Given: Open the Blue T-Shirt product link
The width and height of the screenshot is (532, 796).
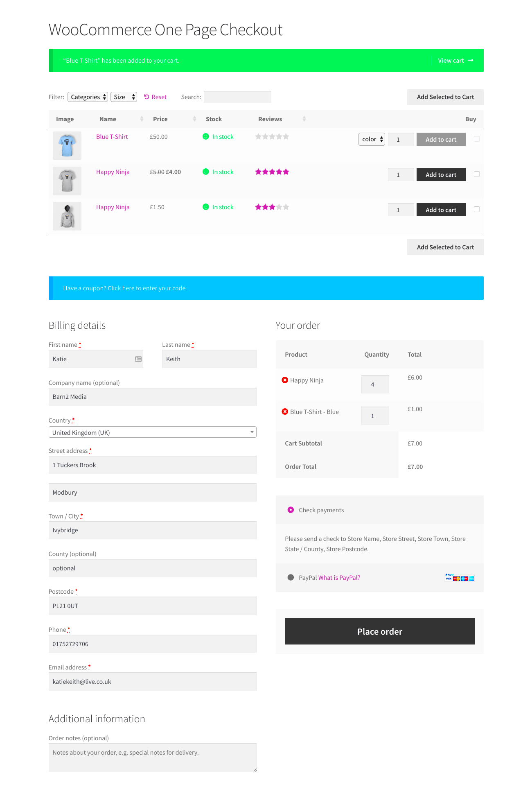Looking at the screenshot, I should [112, 137].
